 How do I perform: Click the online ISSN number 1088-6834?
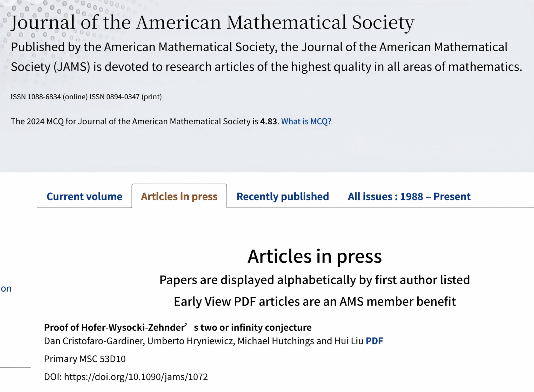pos(44,97)
